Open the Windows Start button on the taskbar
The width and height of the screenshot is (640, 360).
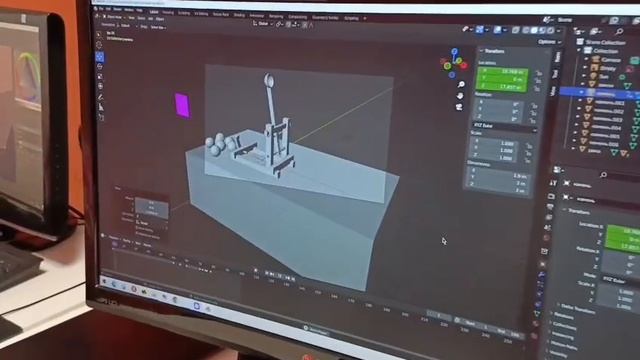click(104, 281)
